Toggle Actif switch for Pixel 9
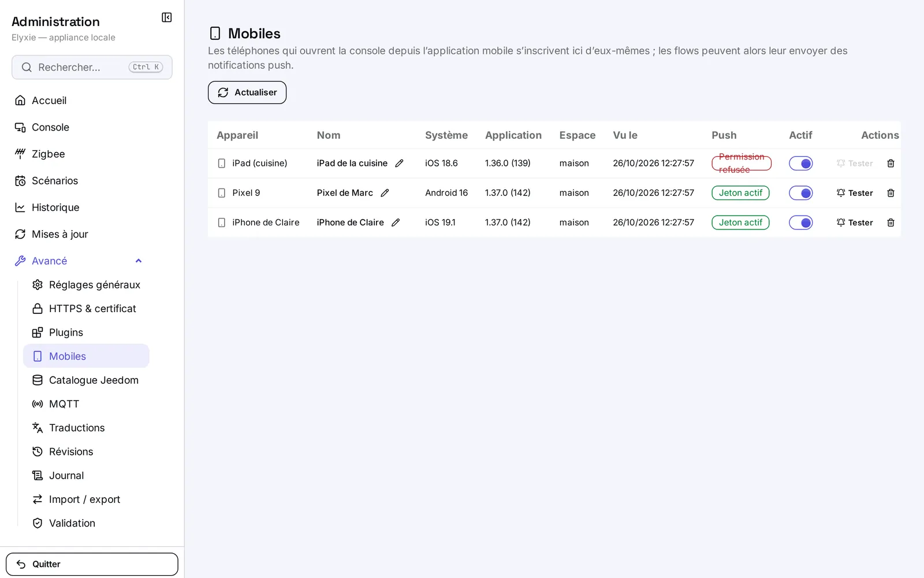 801,193
